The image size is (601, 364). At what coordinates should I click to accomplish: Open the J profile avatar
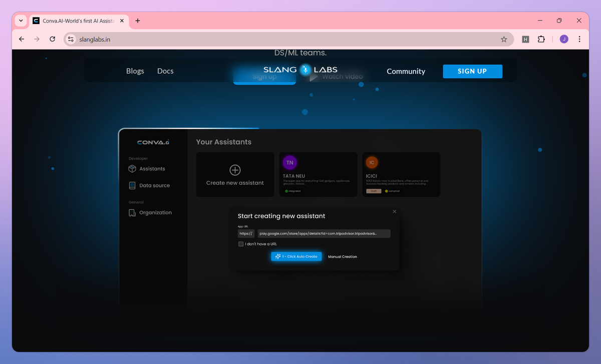click(564, 39)
